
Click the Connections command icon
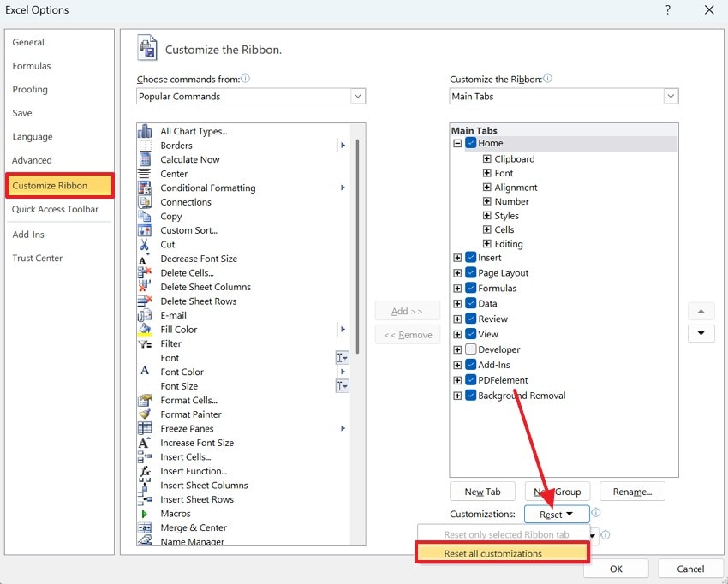(x=145, y=202)
